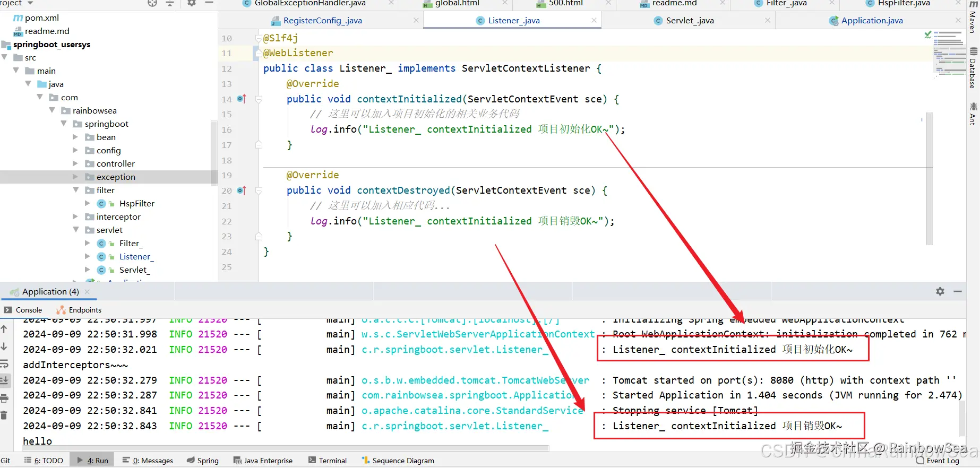
Task: Fold the contextDestroyed method at line 20
Action: pyautogui.click(x=259, y=190)
